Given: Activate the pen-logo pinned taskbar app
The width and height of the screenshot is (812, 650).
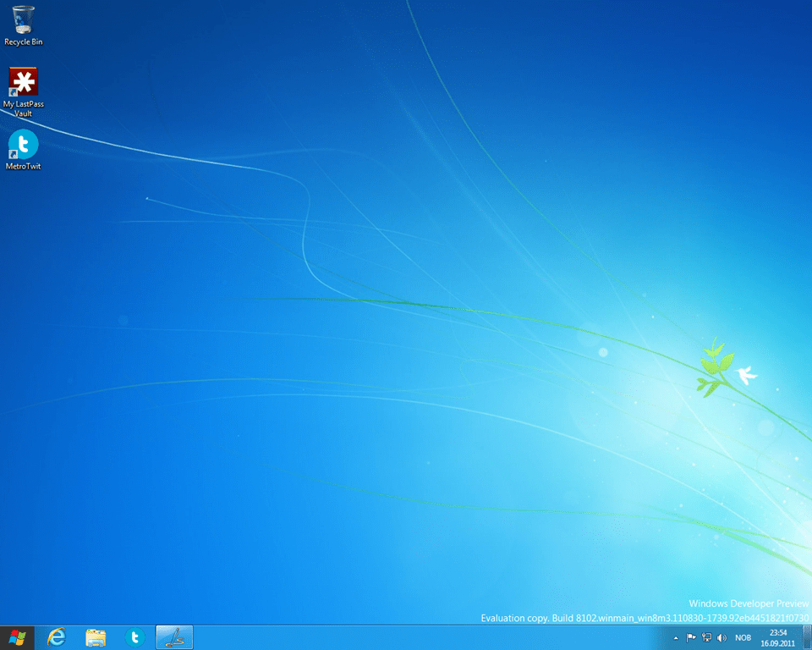Looking at the screenshot, I should (174, 637).
